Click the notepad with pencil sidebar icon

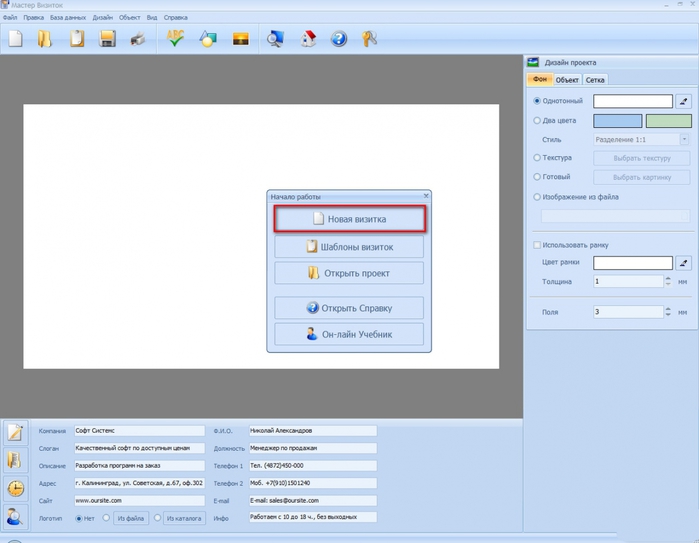(15, 432)
